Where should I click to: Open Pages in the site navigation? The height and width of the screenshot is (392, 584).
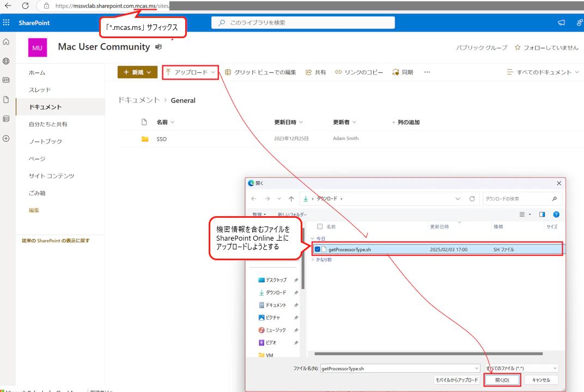pos(37,158)
